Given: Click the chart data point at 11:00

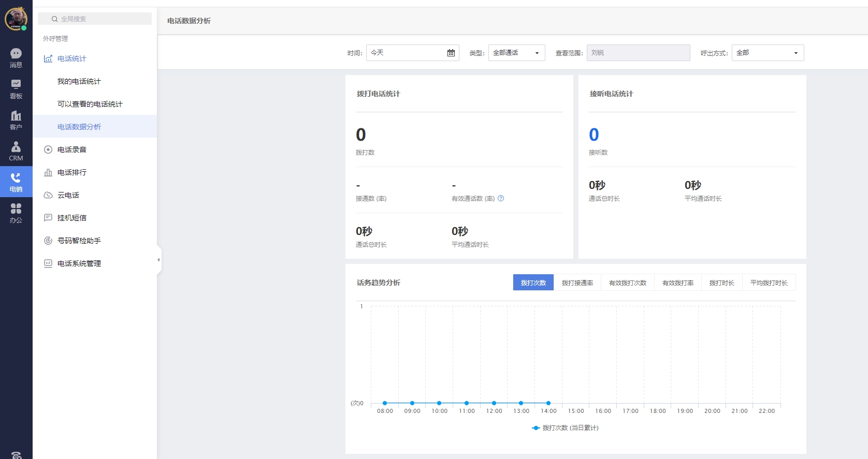Looking at the screenshot, I should [467, 403].
